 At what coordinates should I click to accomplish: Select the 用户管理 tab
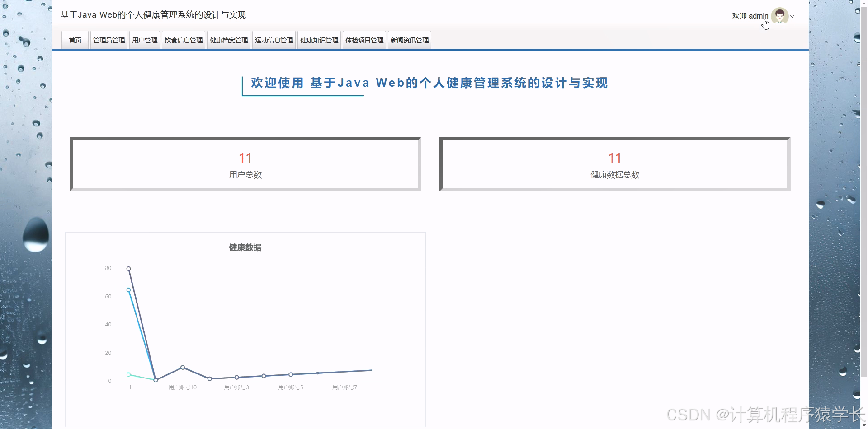pos(145,40)
